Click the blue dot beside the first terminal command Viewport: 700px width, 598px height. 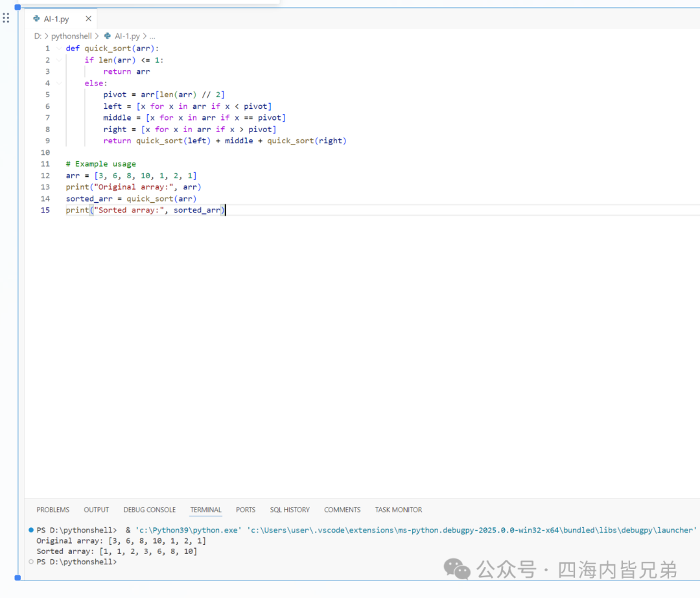tap(31, 530)
